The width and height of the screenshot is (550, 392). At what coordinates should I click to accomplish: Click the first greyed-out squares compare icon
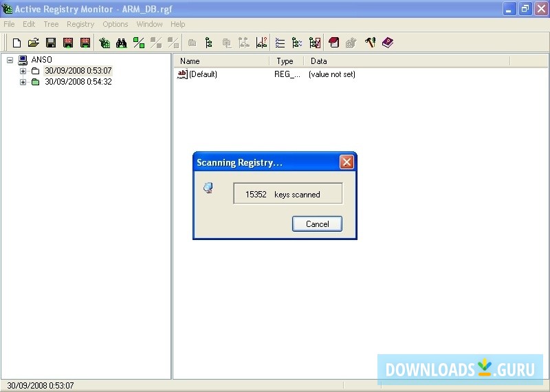click(156, 43)
